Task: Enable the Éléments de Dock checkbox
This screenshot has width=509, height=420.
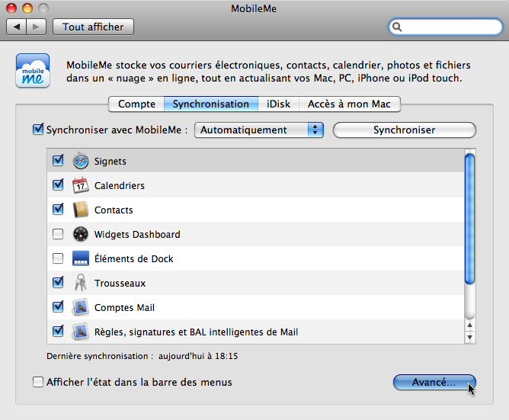Action: pos(58,258)
